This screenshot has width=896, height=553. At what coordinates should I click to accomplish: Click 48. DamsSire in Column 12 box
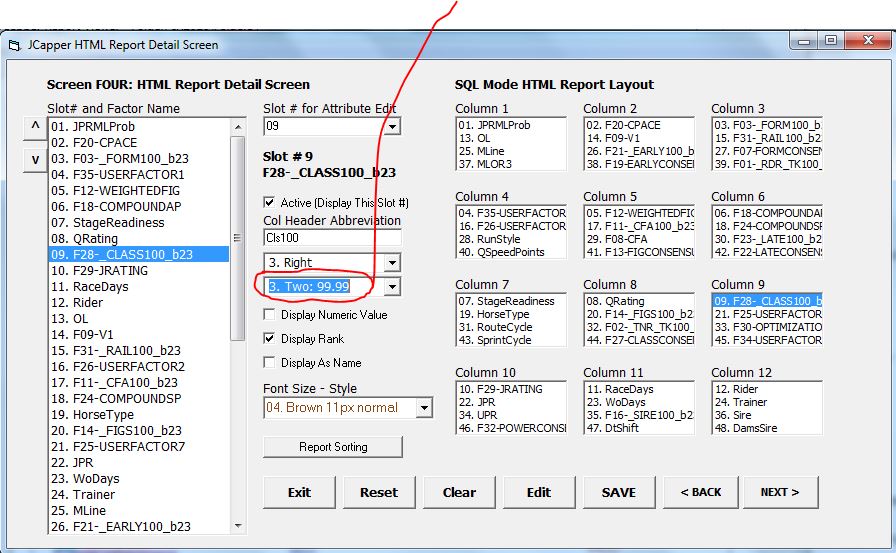coord(767,428)
